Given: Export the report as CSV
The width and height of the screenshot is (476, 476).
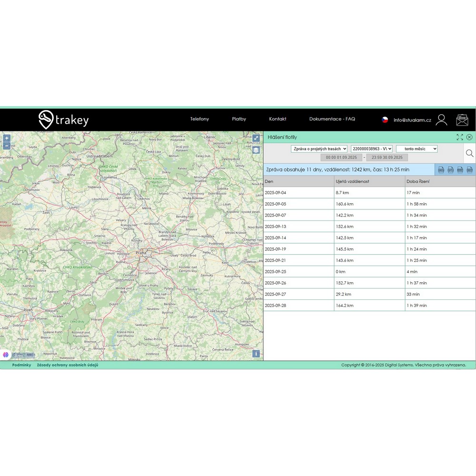Looking at the screenshot, I should pyautogui.click(x=441, y=170).
